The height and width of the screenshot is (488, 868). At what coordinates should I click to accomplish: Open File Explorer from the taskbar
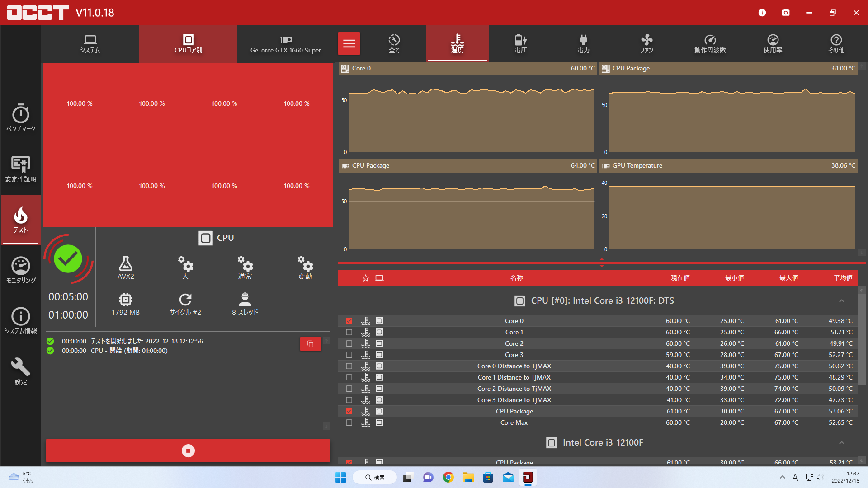point(468,477)
